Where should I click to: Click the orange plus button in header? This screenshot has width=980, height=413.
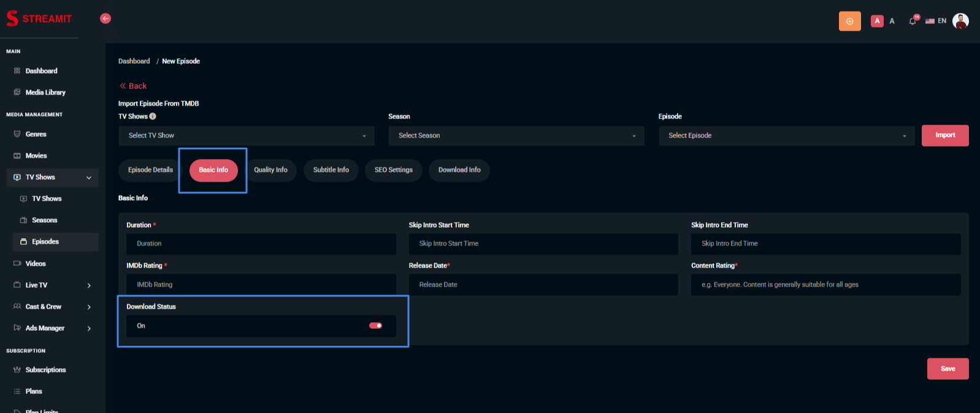click(849, 21)
